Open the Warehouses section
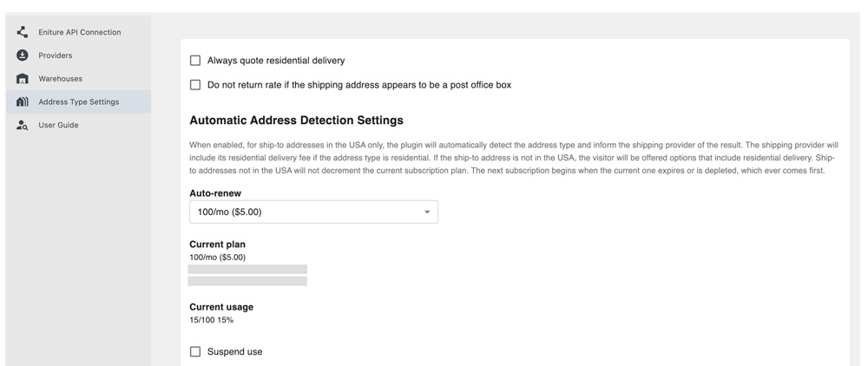Image resolution: width=868 pixels, height=366 pixels. point(79,79)
